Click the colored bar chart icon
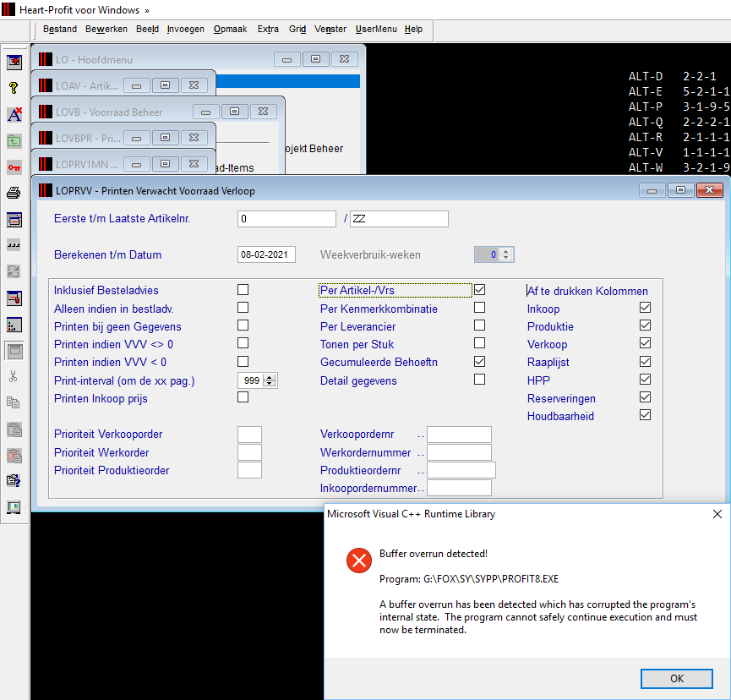This screenshot has height=700, width=731. tap(14, 325)
